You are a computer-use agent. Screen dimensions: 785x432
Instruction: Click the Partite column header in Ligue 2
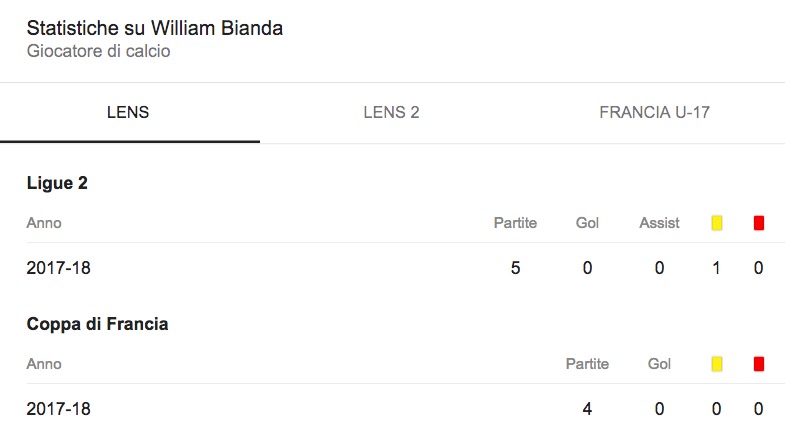pyautogui.click(x=515, y=223)
